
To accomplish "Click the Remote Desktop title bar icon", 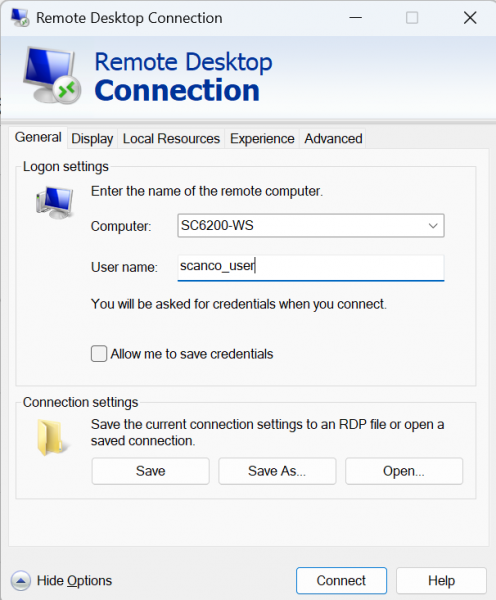I will tap(20, 18).
